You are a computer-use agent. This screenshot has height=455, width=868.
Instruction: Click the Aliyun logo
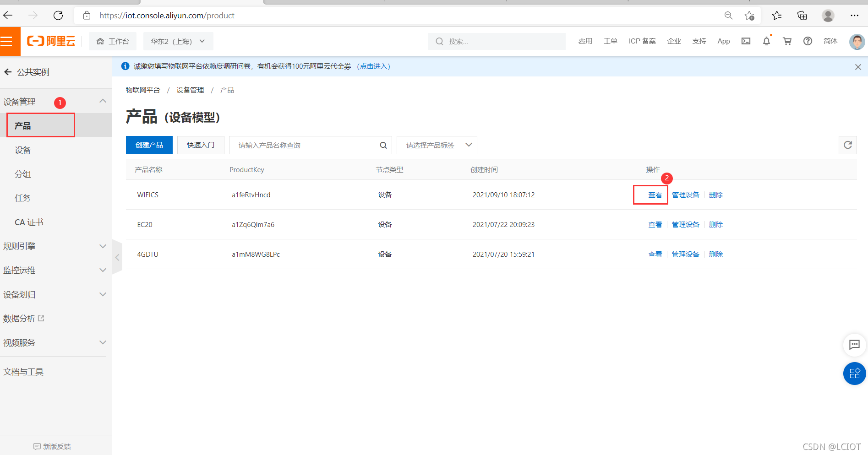click(51, 41)
